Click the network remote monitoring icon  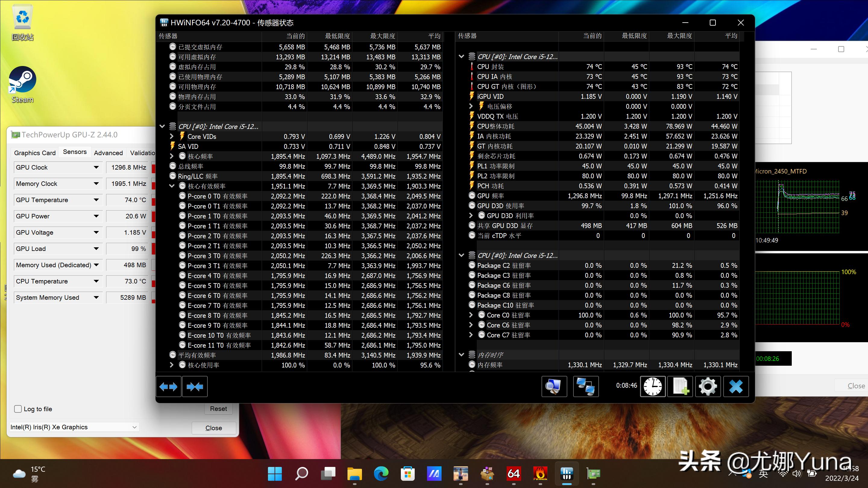tap(586, 386)
